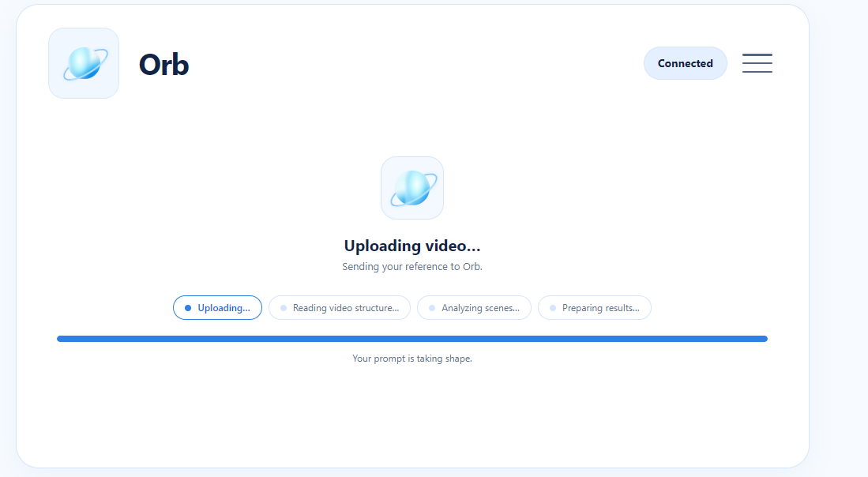Select the 'Reading video structure...' step pill
The width and height of the screenshot is (868, 477).
pos(340,308)
